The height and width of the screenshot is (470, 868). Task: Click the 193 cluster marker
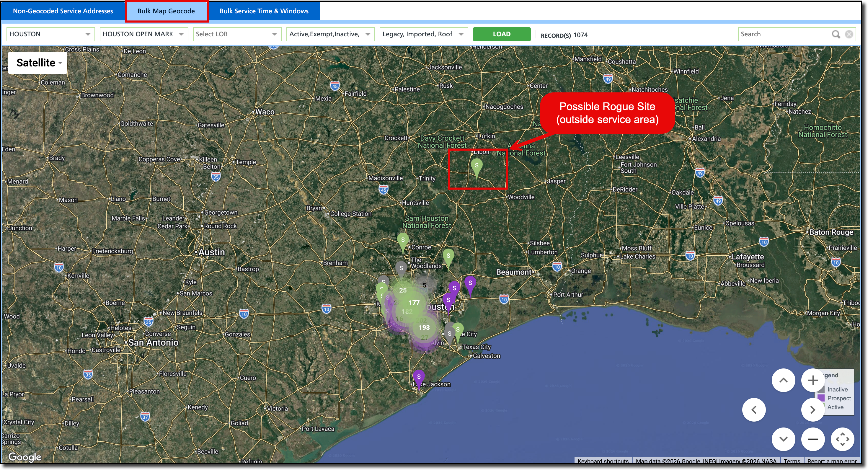click(424, 327)
